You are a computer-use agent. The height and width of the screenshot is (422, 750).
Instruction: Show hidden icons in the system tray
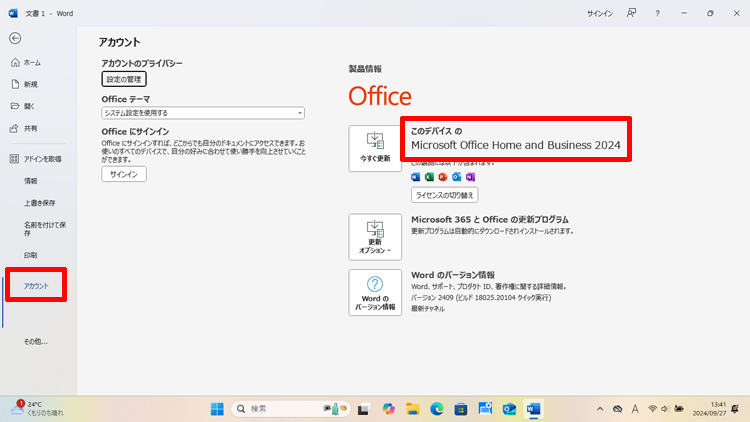tap(600, 409)
